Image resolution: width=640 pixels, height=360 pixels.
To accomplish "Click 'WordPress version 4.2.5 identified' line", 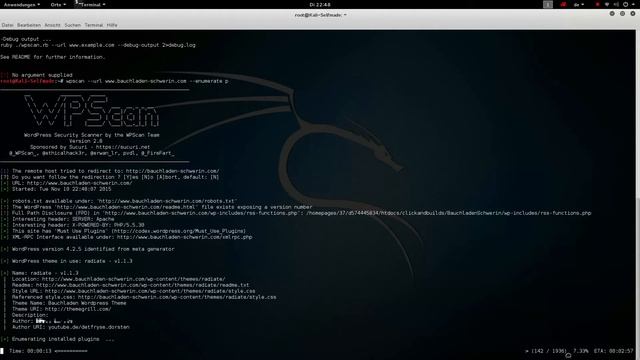I will [x=87, y=249].
